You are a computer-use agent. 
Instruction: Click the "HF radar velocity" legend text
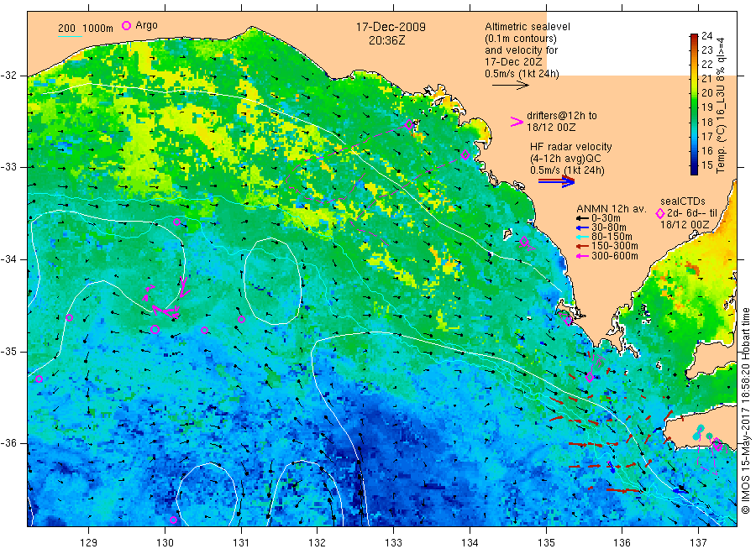[x=571, y=146]
